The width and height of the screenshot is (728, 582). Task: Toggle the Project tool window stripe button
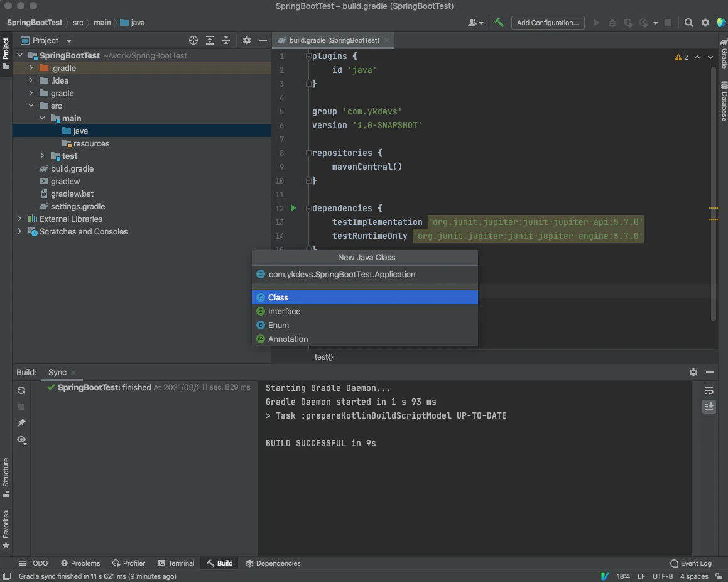[x=6, y=53]
